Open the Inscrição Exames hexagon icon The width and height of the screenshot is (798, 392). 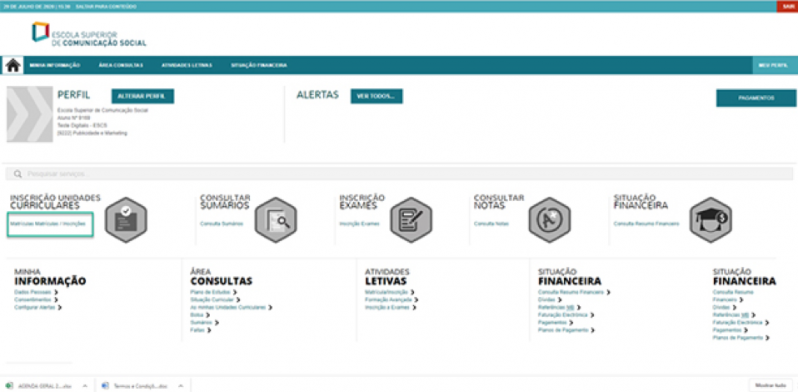tap(411, 220)
